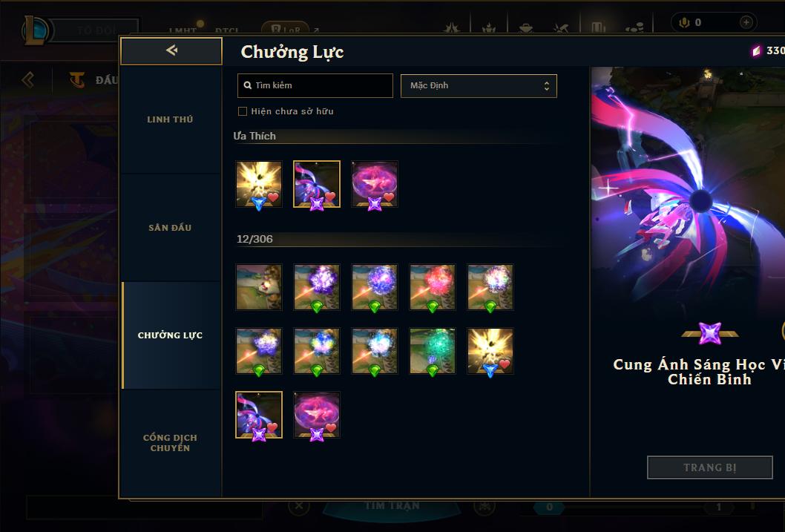Select the pink star sphere boom in favorites
This screenshot has height=532, width=785.
pos(375,184)
